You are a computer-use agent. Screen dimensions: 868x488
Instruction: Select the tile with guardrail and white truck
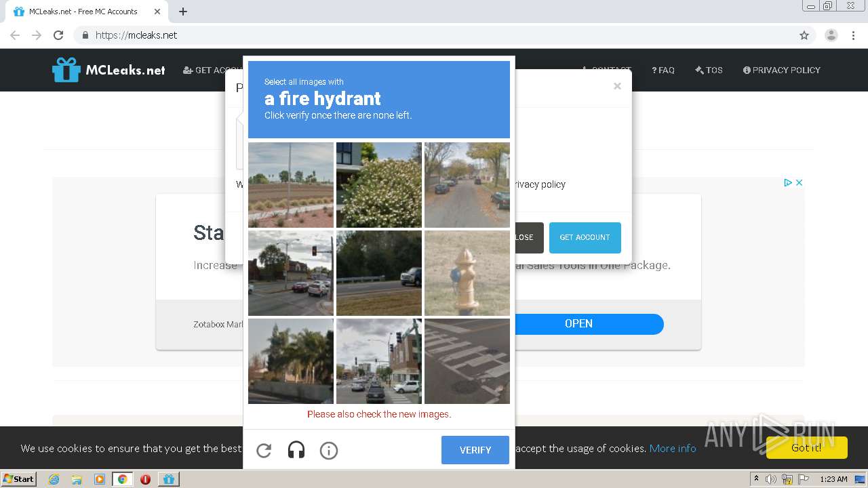(x=379, y=273)
